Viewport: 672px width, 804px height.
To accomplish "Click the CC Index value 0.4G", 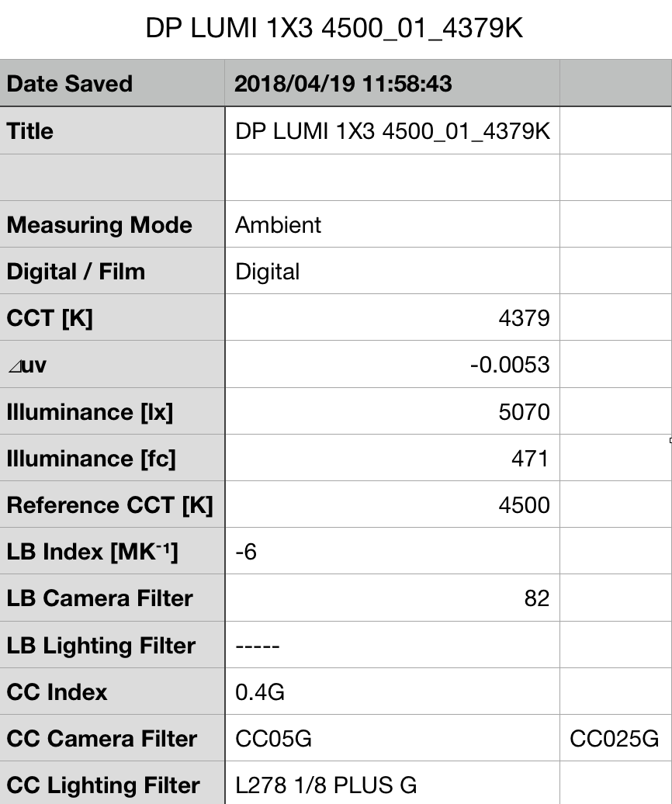I will (x=260, y=692).
